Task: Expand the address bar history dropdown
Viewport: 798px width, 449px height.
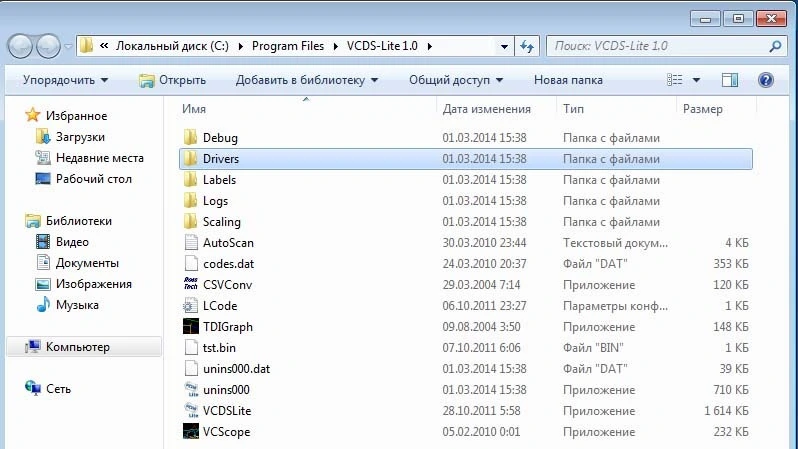Action: tap(504, 46)
